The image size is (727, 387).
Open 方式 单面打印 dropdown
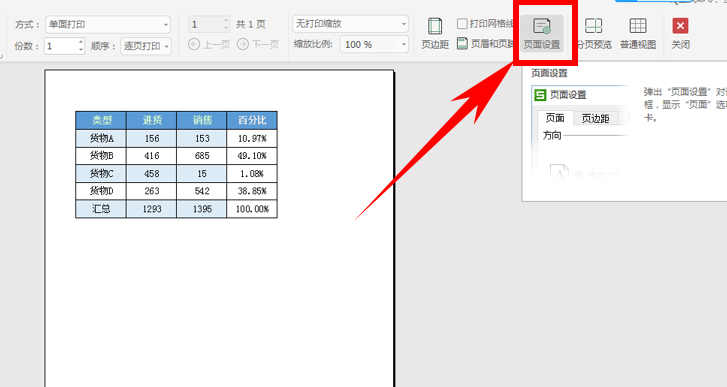pyautogui.click(x=108, y=25)
